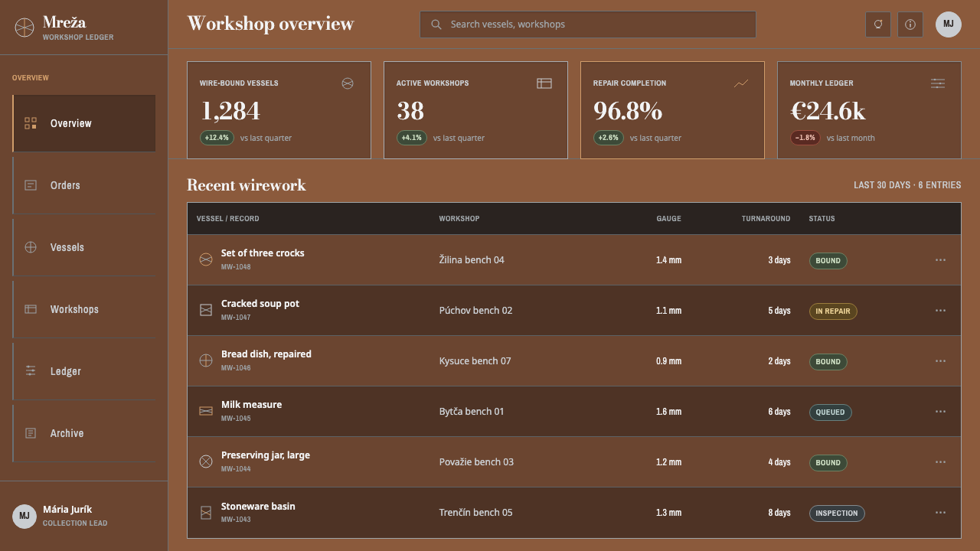
Task: Click the Stoneware basin vessel icon
Action: [x=206, y=513]
